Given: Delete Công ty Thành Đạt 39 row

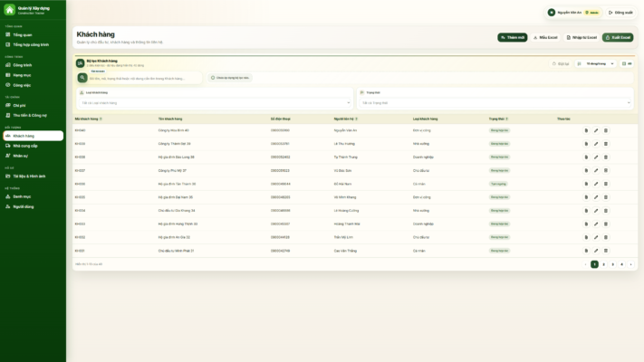Looking at the screenshot, I should [x=606, y=144].
